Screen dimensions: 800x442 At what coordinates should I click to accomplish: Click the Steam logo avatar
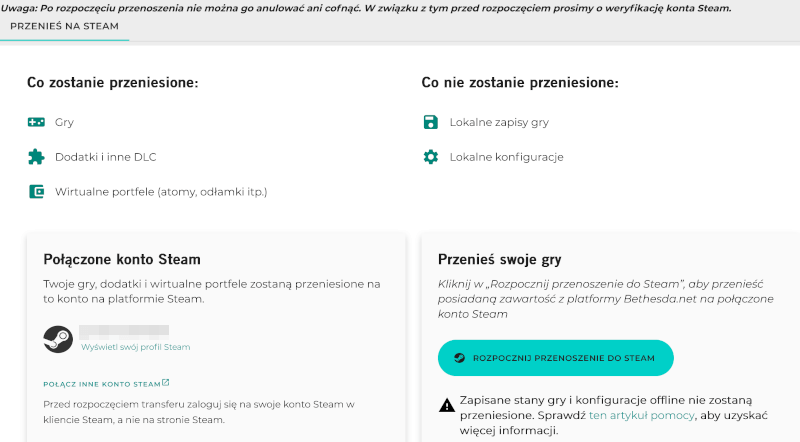(58, 338)
